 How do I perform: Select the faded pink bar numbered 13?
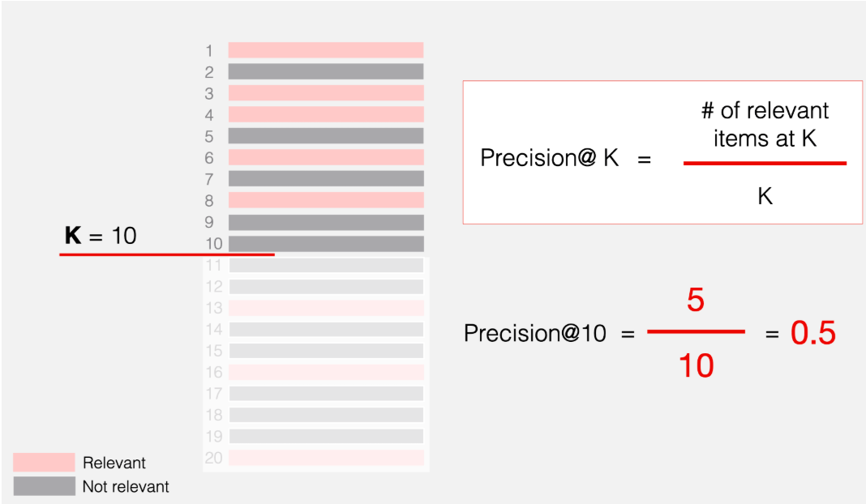pos(325,308)
